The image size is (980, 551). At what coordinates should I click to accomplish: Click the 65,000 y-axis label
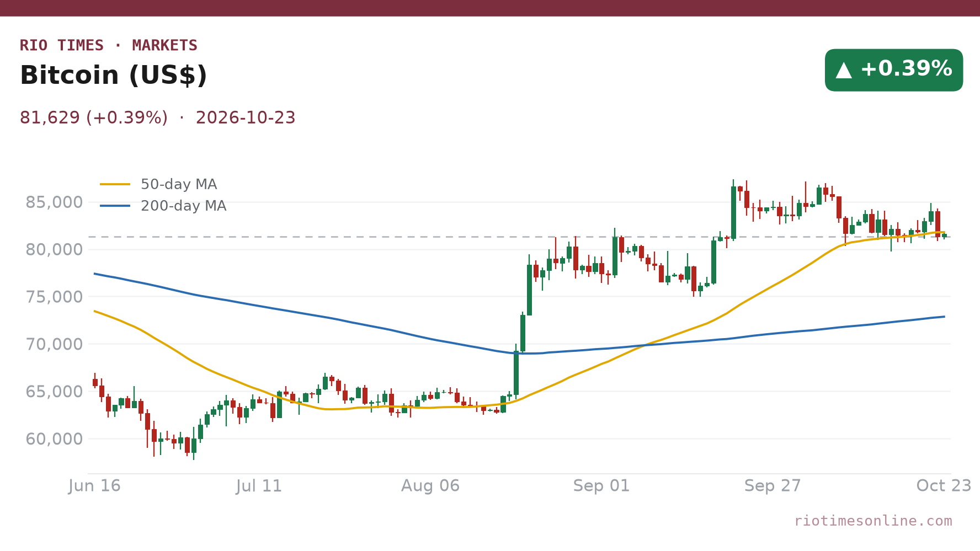[x=54, y=392]
